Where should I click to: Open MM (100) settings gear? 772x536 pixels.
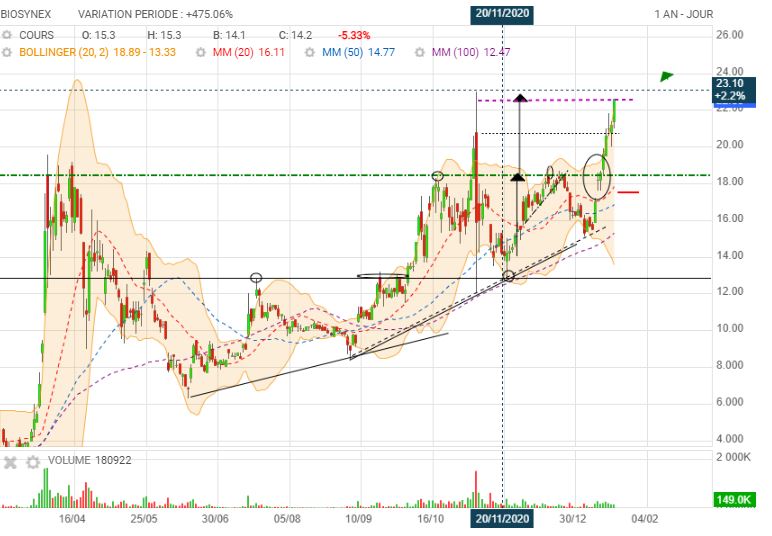point(419,52)
